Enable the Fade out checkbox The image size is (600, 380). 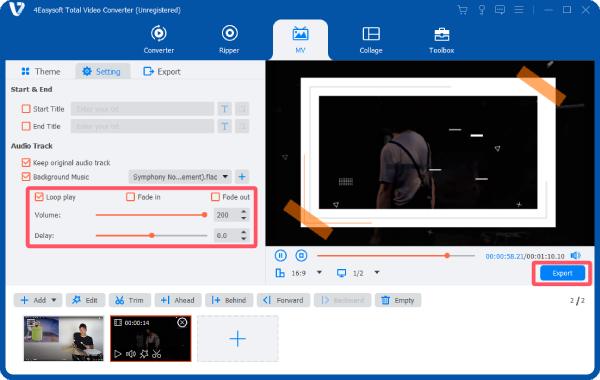(x=215, y=197)
